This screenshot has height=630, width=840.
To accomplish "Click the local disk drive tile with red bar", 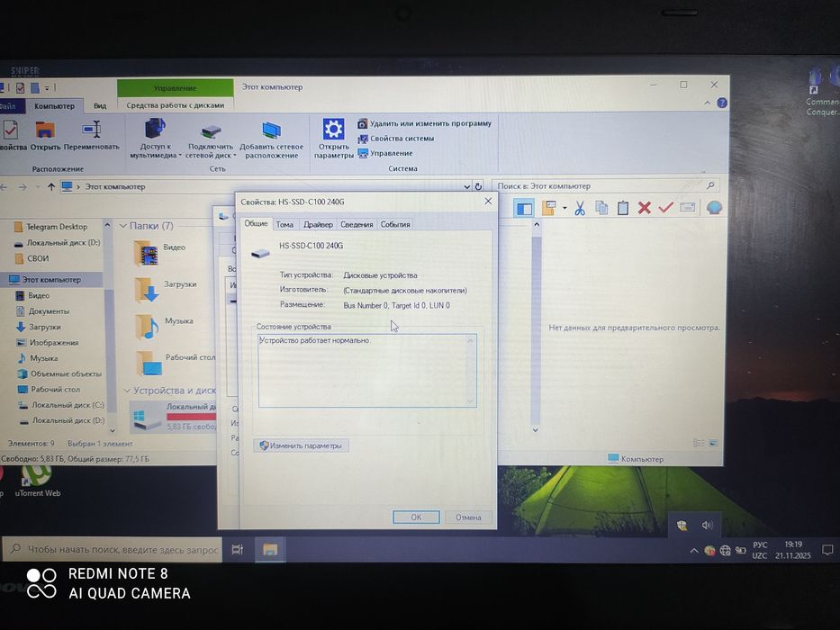I will click(174, 417).
